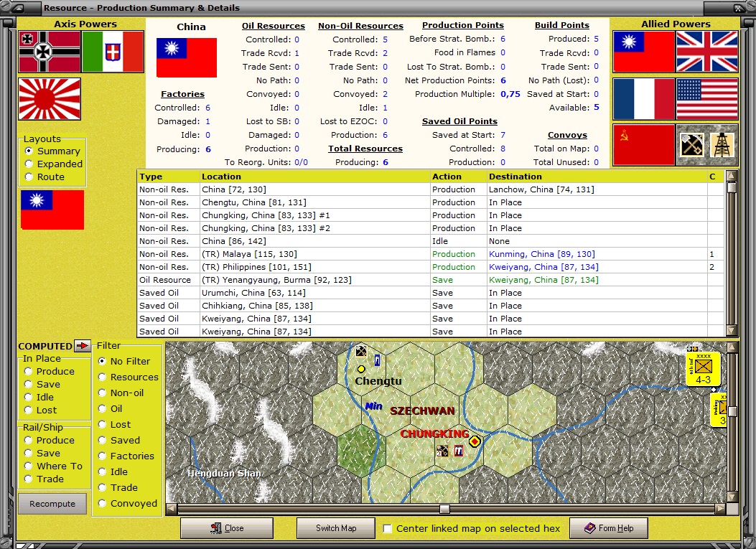Select the Italian flag under Axis Powers

pos(113,52)
